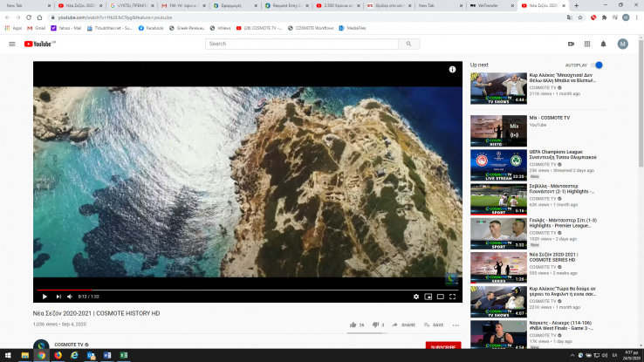Image resolution: width=644 pixels, height=362 pixels.
Task: Like the video with thumbs up
Action: 352,324
